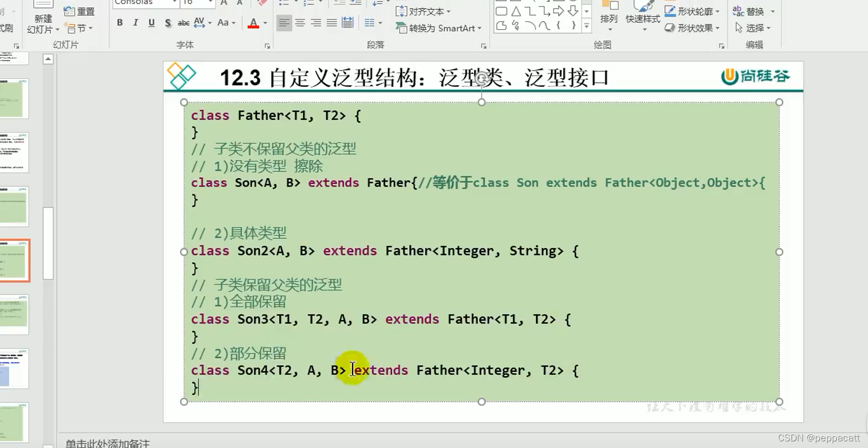Open the Drawing group dialog launcher
The height and width of the screenshot is (448, 868).
[x=722, y=46]
